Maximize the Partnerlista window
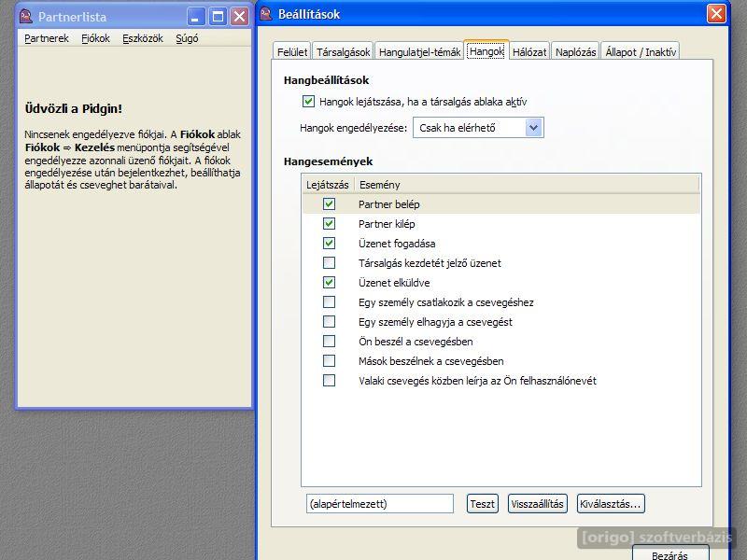The image size is (747, 560). pyautogui.click(x=218, y=17)
